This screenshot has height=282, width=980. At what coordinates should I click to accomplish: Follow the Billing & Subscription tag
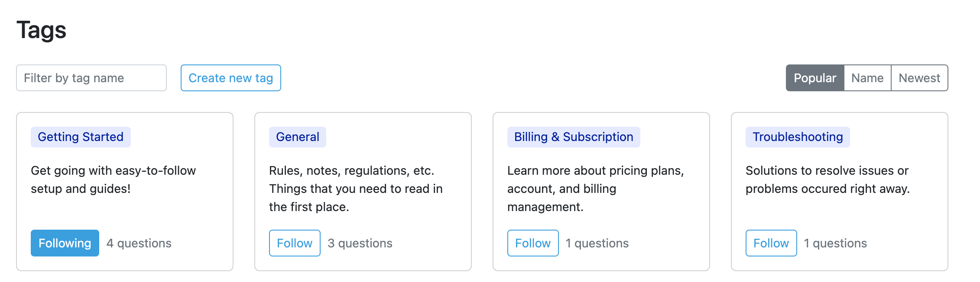[532, 243]
